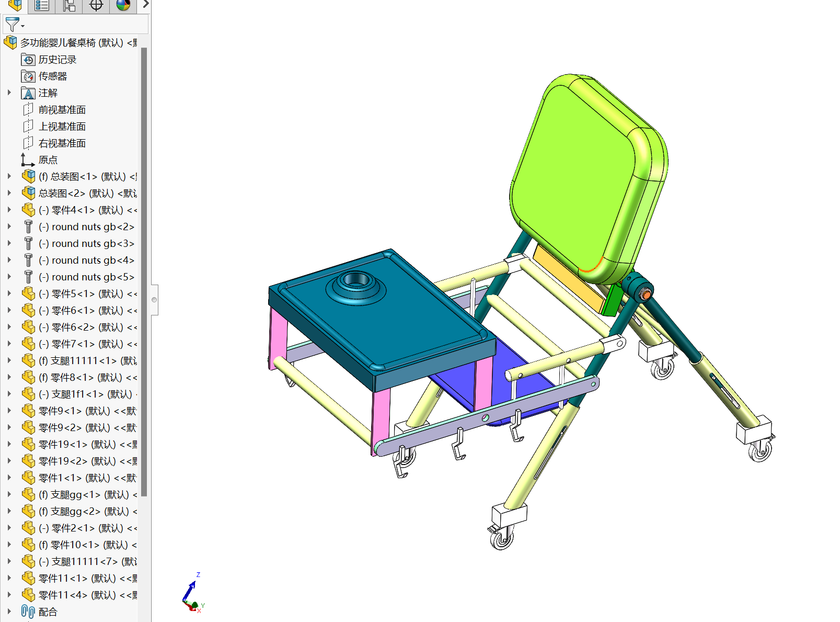Select the 零件8<1> part icon
This screenshot has height=622, width=840.
(29, 377)
